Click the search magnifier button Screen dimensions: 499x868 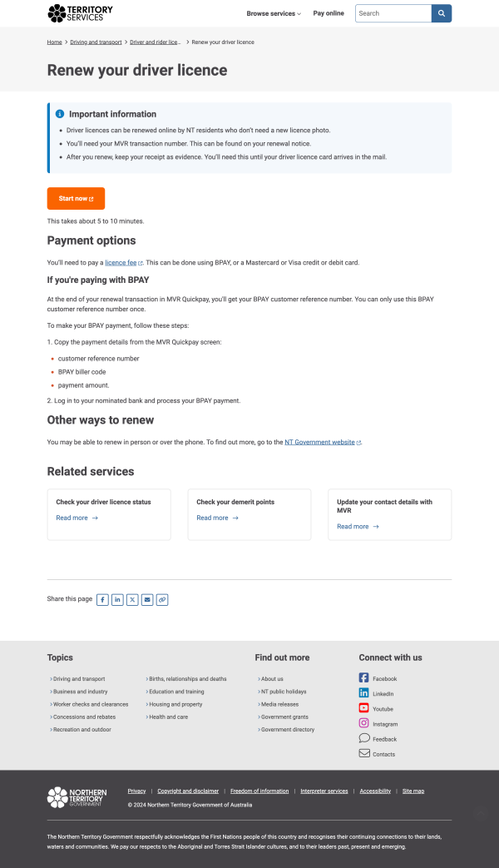tap(442, 13)
